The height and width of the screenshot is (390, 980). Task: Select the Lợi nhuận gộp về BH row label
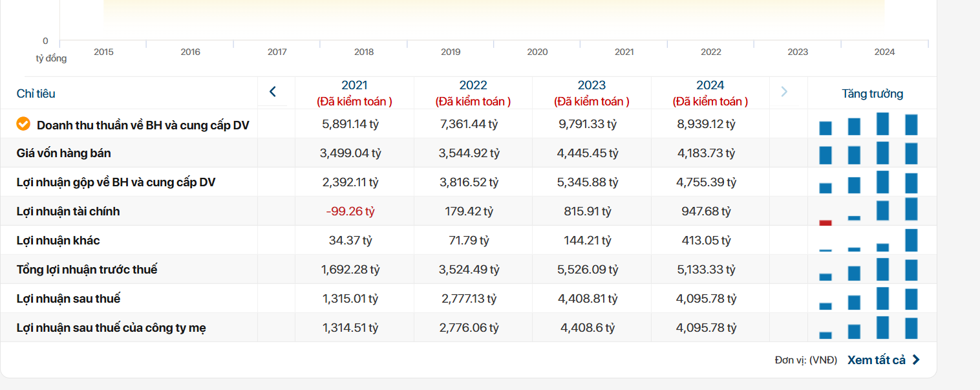pyautogui.click(x=116, y=182)
